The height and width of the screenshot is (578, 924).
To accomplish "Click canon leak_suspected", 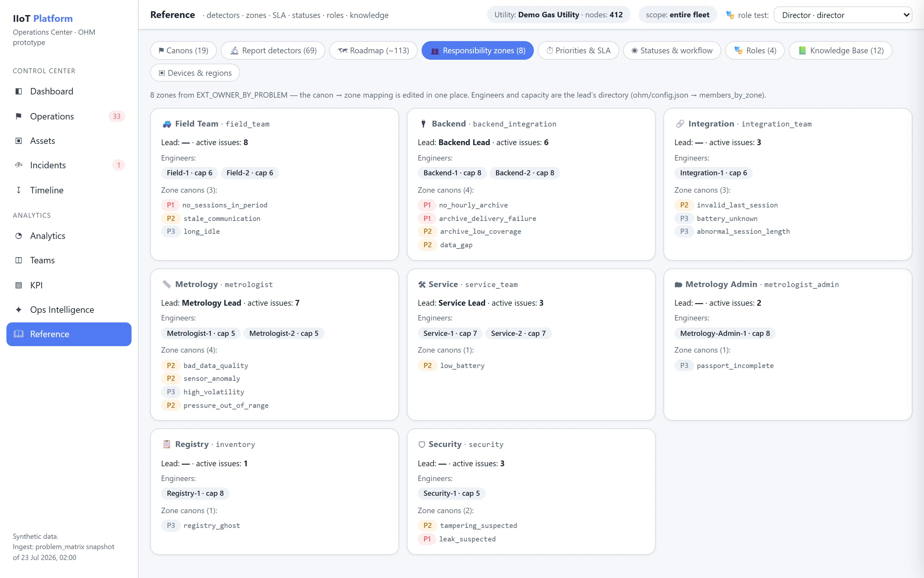I will pos(467,539).
